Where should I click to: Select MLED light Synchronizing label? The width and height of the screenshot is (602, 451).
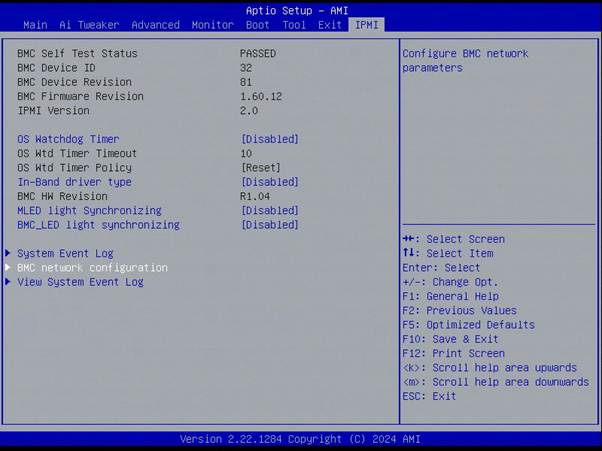pos(89,210)
